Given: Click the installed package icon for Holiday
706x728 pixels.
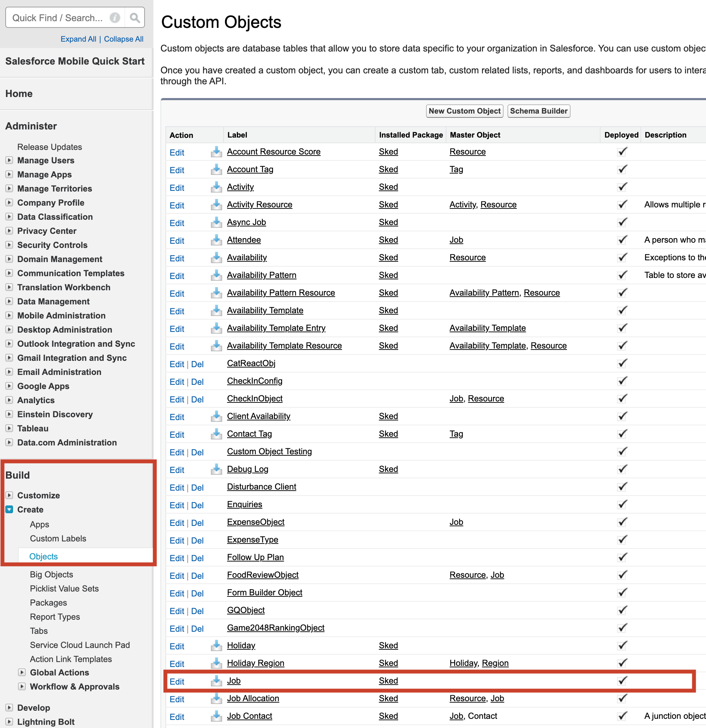Looking at the screenshot, I should tap(214, 645).
